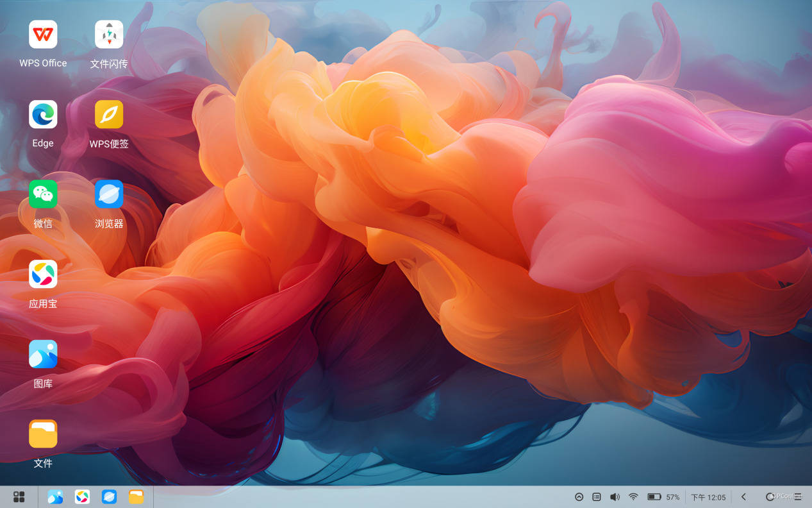Click the 应用宝 icon pinned in the taskbar
812x508 pixels.
(82, 497)
